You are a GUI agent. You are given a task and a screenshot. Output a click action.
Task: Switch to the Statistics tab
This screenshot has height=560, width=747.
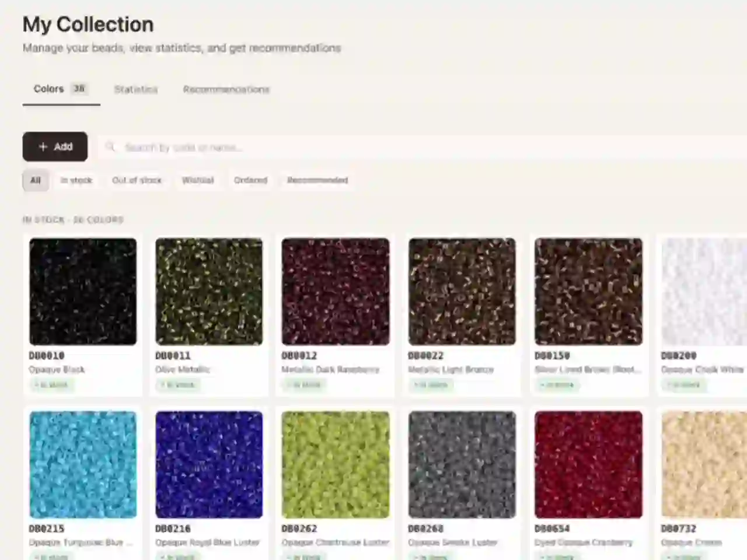click(136, 89)
